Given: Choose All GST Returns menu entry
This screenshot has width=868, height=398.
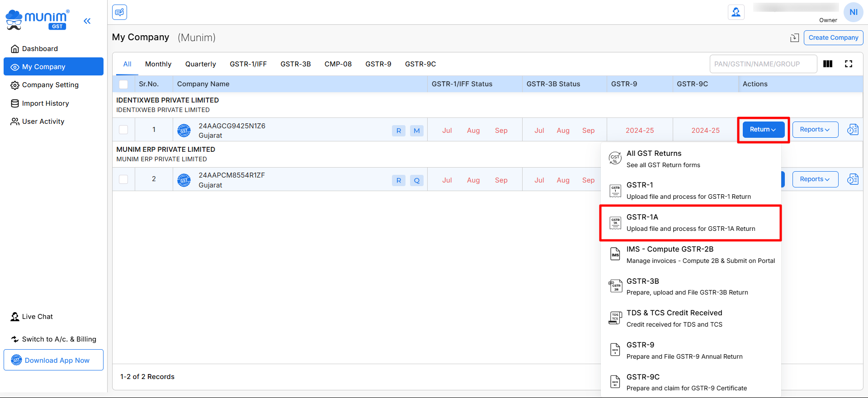Looking at the screenshot, I should click(x=691, y=159).
